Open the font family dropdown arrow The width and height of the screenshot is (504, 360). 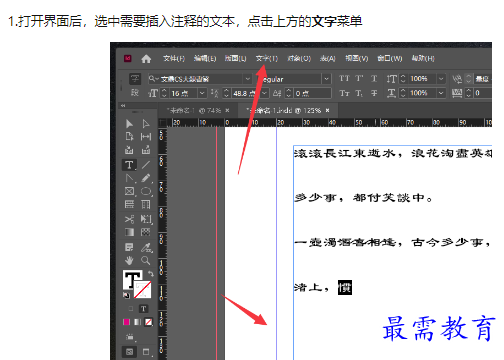(248, 79)
